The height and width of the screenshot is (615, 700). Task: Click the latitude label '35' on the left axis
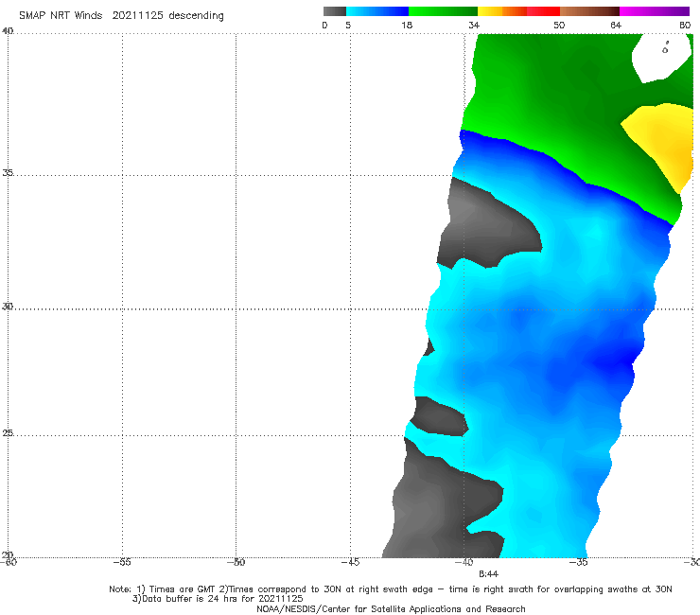click(x=8, y=172)
